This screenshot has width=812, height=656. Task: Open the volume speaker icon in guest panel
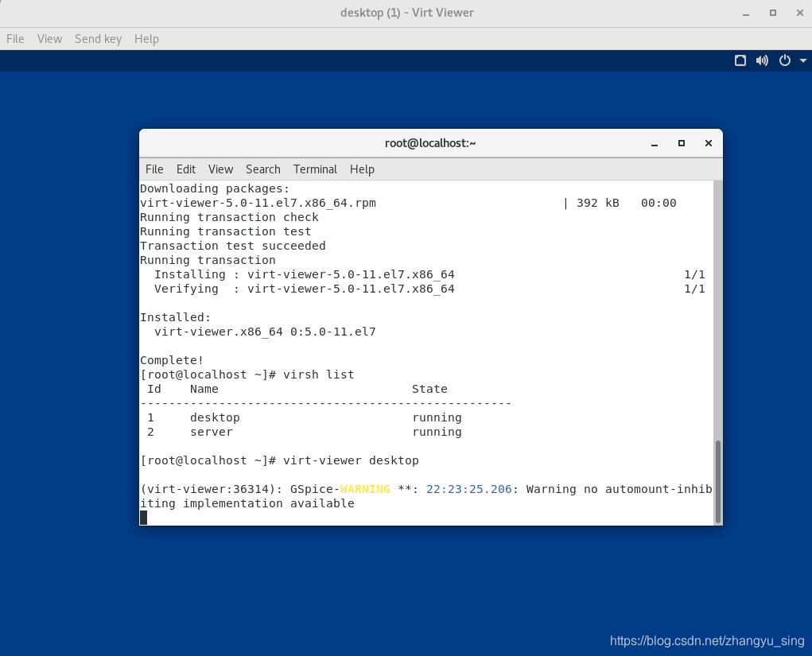pos(762,60)
